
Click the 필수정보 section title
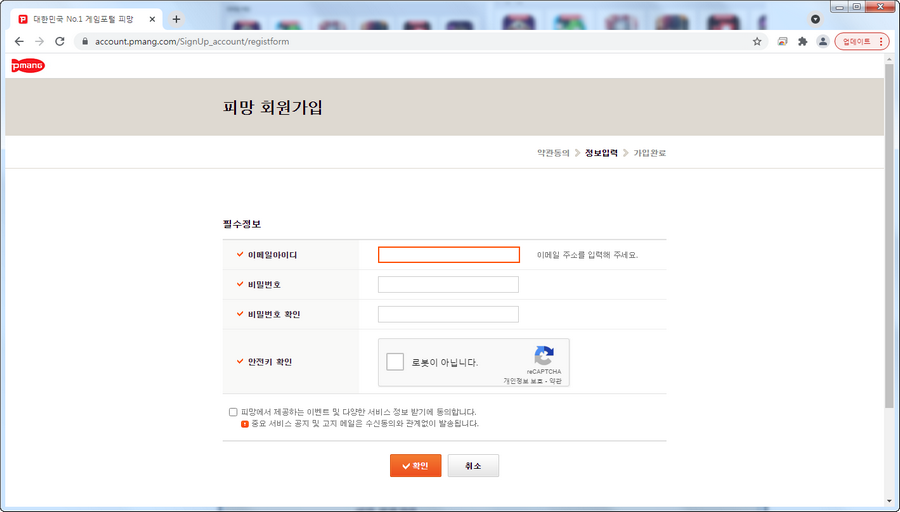242,224
